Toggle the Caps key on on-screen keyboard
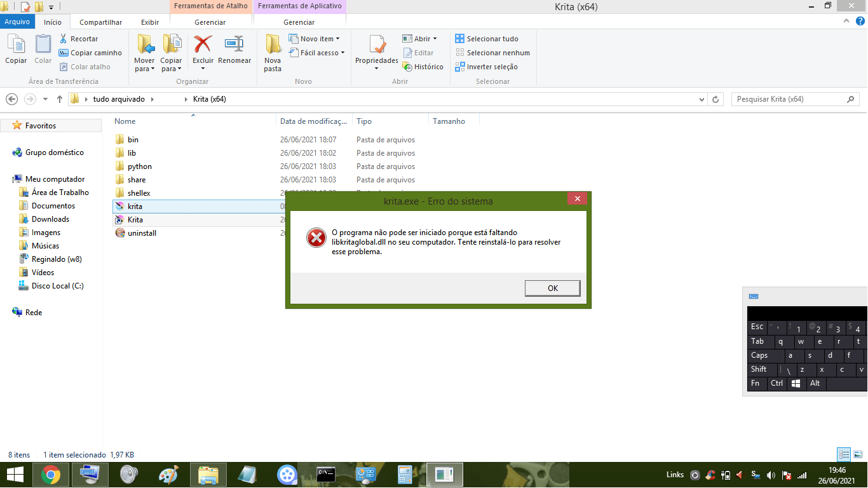The width and height of the screenshot is (868, 488). click(x=766, y=356)
